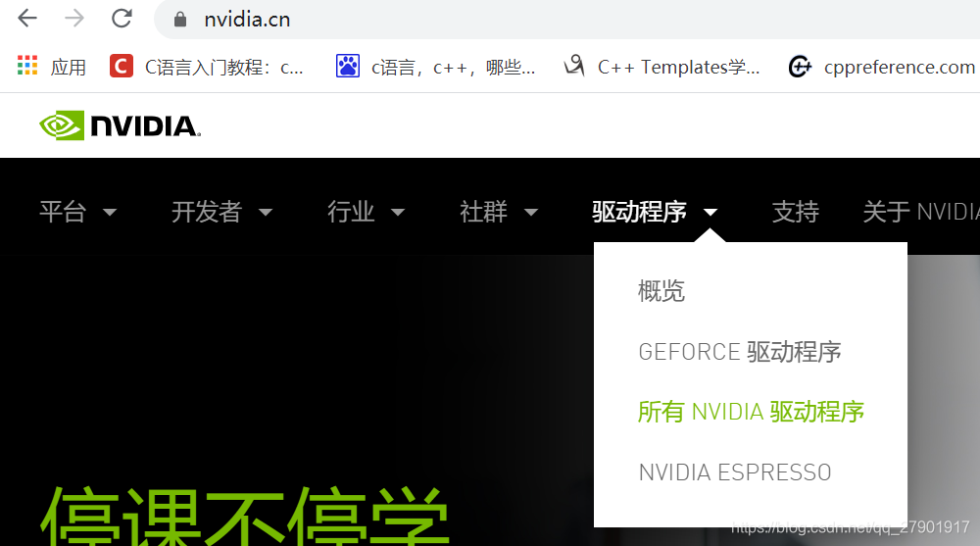Collapse the 驱动程序 dropdown menu
This screenshot has height=546, width=980.
click(655, 212)
